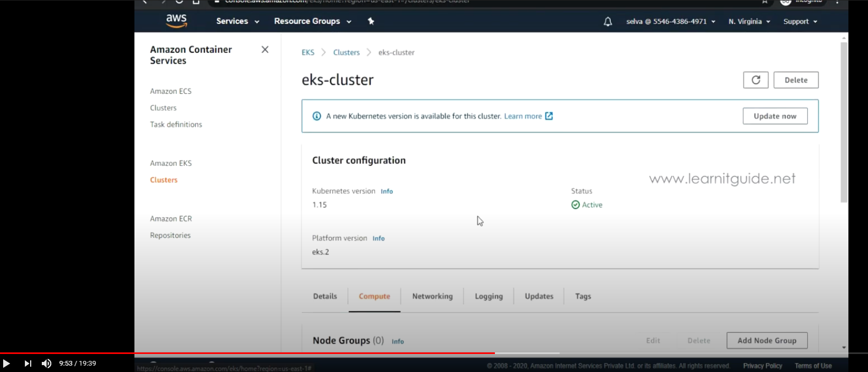Click the Amazon ECR sidebar heading
The image size is (868, 372).
point(170,219)
